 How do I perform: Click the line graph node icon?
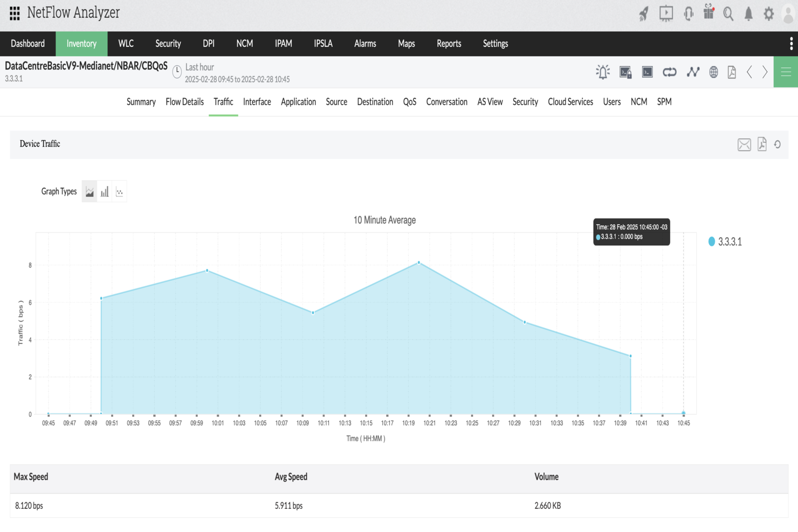click(693, 72)
